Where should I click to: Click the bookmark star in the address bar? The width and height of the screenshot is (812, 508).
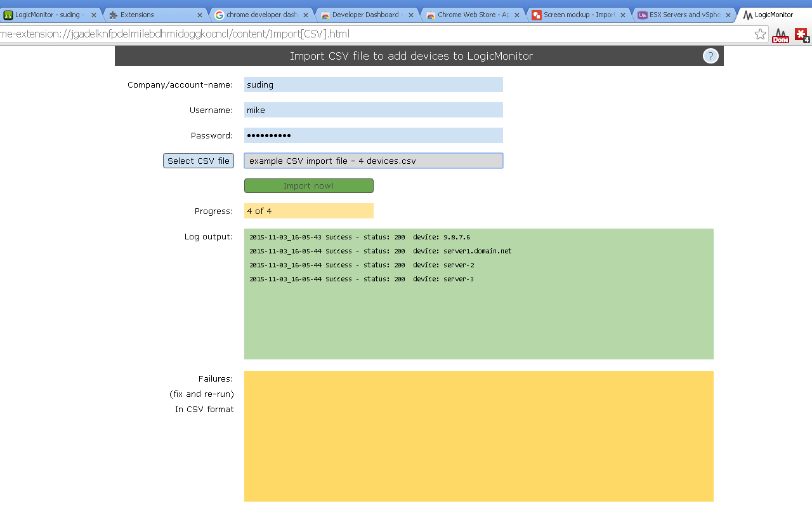pos(760,36)
